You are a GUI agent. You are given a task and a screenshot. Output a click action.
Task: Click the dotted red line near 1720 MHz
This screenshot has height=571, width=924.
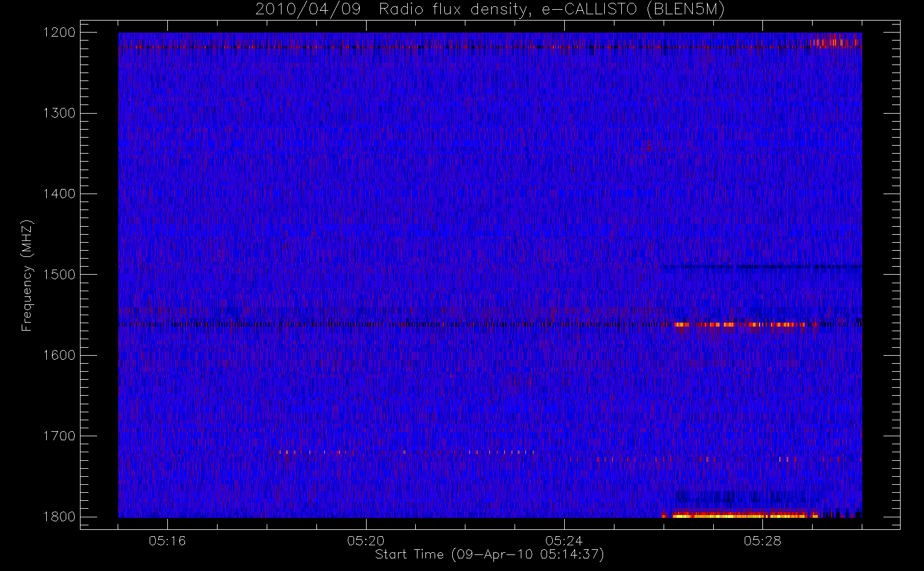(406, 452)
